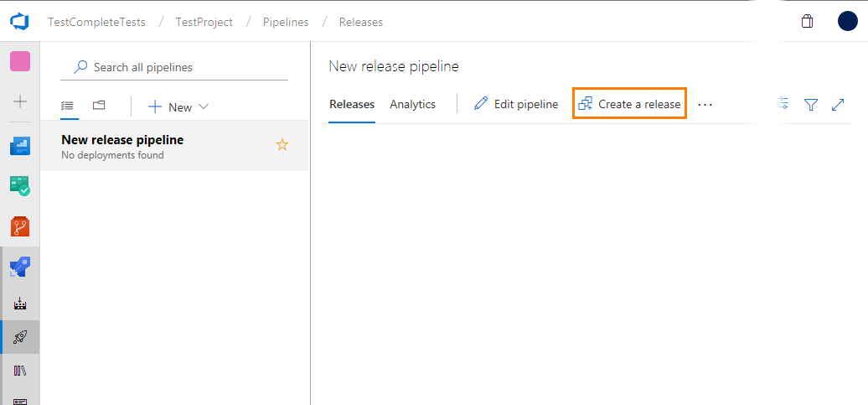Open the Repos icon in sidebar
This screenshot has width=868, height=405.
coord(20,226)
